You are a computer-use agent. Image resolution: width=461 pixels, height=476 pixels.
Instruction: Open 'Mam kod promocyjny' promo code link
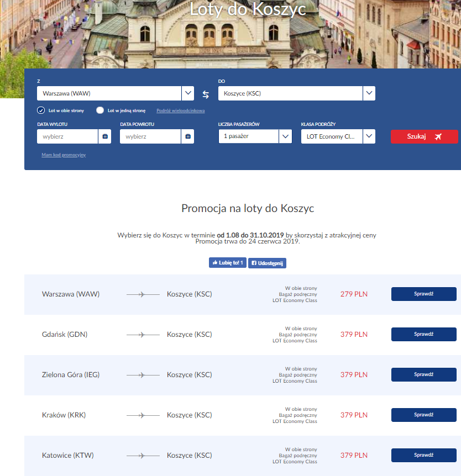[x=64, y=155]
